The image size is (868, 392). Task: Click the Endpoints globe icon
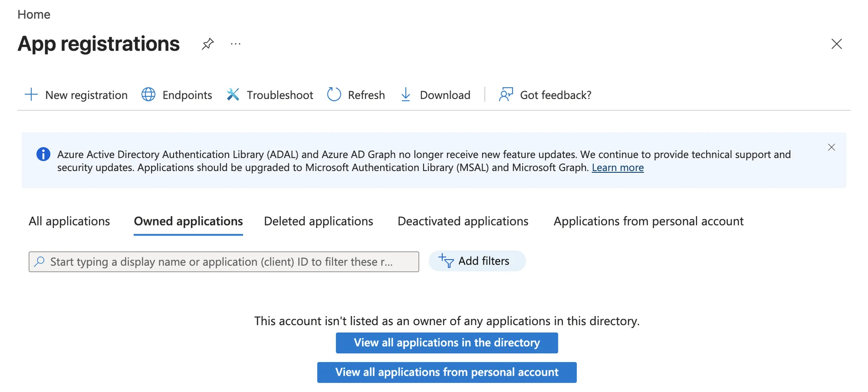(x=148, y=94)
